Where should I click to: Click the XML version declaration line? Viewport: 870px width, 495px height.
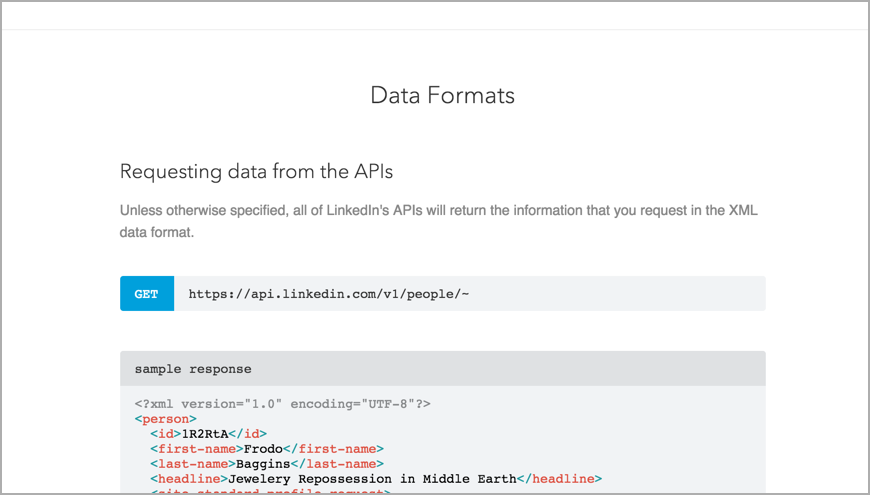coord(282,404)
